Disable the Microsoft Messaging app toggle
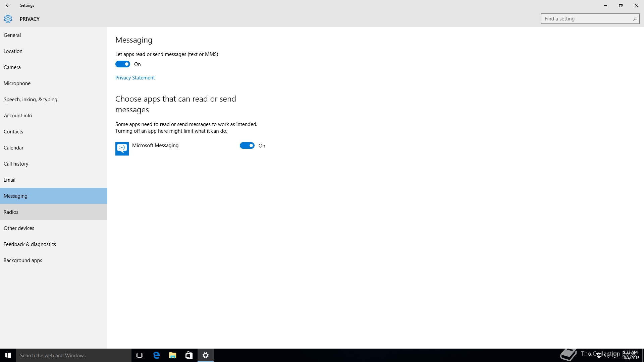Image resolution: width=644 pixels, height=362 pixels. coord(247,145)
